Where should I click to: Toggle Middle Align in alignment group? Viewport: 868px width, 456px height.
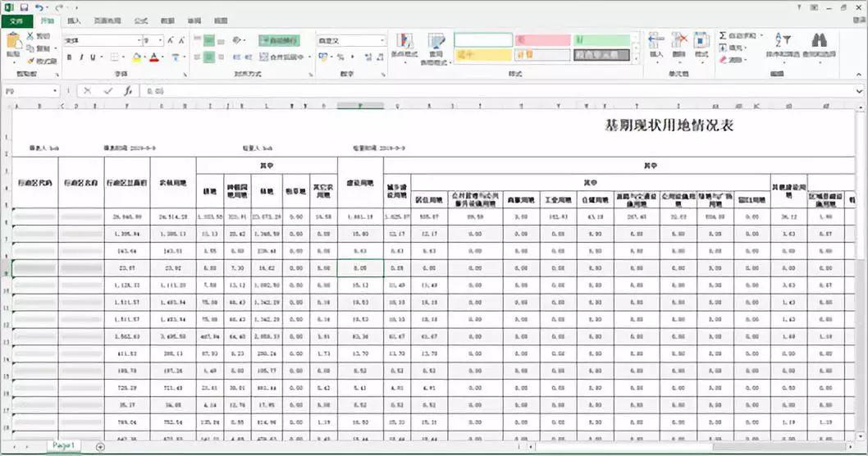pos(208,40)
